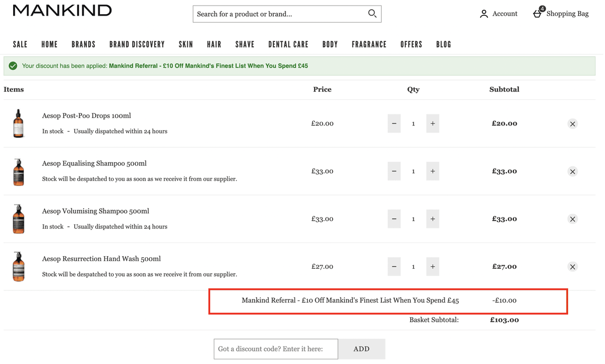The height and width of the screenshot is (364, 605).
Task: Open the HAIR menu
Action: [x=214, y=44]
